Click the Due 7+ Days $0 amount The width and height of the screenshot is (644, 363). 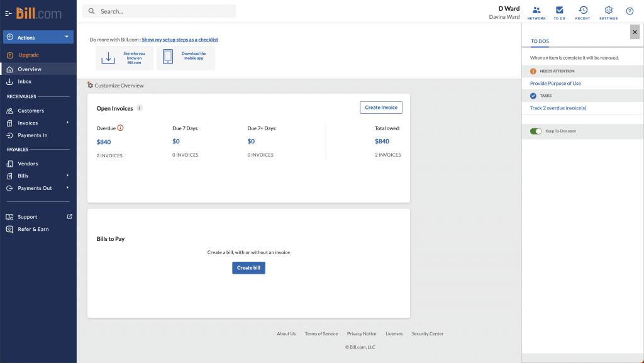click(251, 142)
